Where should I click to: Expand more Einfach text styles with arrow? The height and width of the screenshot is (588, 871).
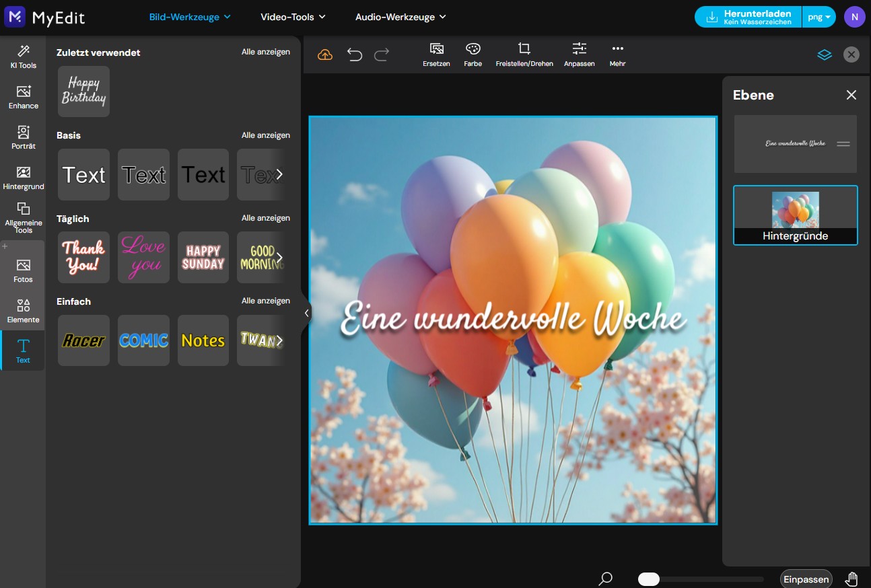click(x=279, y=340)
